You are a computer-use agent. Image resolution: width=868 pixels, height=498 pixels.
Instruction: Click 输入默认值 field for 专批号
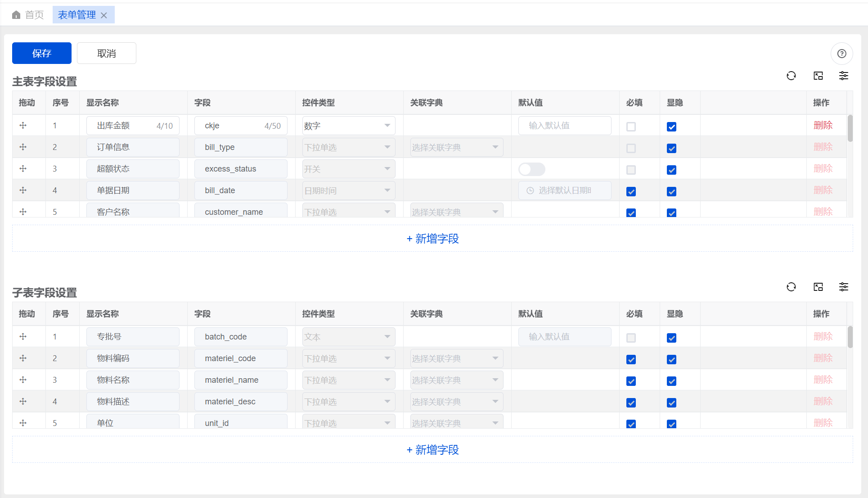(565, 337)
